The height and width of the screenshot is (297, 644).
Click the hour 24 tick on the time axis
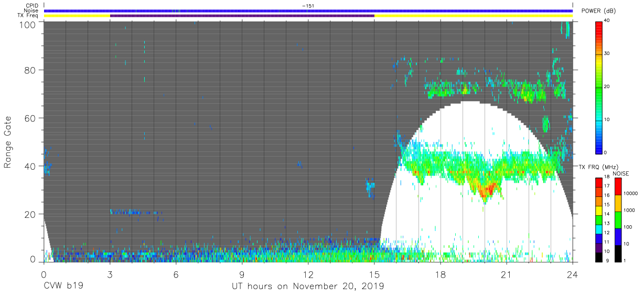(572, 273)
